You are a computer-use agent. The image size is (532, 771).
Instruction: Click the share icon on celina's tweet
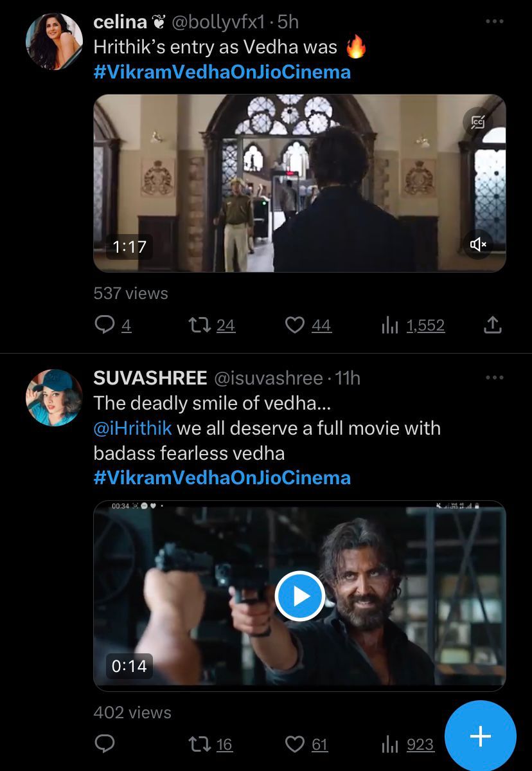pyautogui.click(x=493, y=325)
